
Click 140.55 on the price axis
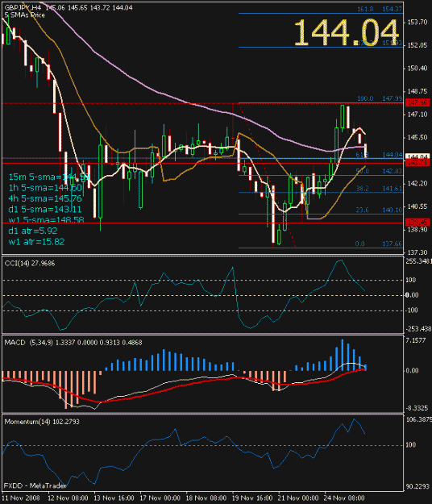[417, 206]
